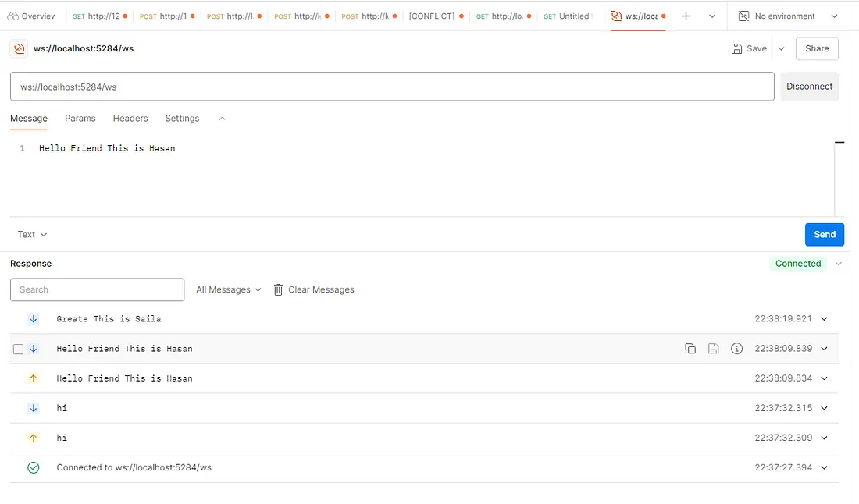
Task: Click the green connected checkmark icon
Action: (x=33, y=467)
